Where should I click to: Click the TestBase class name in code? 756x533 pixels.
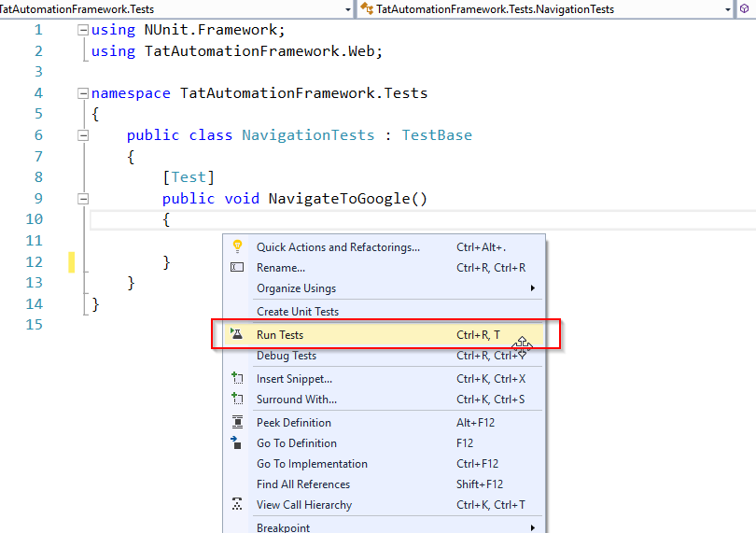pyautogui.click(x=437, y=135)
